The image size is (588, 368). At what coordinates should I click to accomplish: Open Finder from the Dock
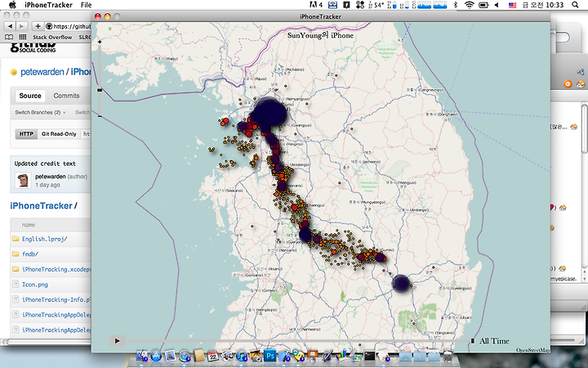142,355
